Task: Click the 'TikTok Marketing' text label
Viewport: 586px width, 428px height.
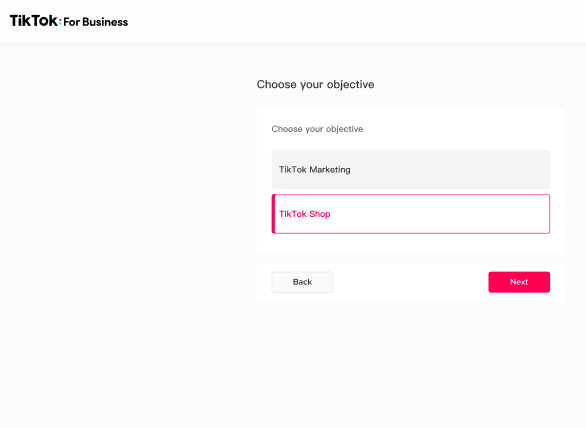Action: click(x=315, y=170)
